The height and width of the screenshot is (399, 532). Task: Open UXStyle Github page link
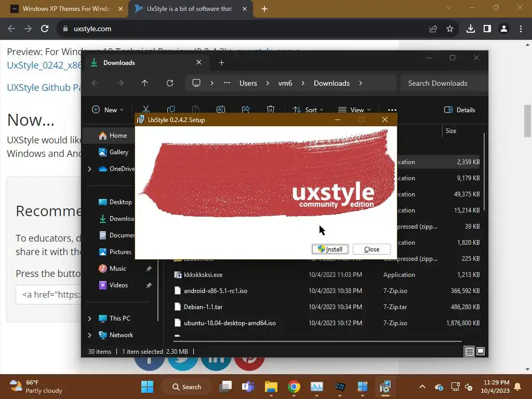point(44,87)
